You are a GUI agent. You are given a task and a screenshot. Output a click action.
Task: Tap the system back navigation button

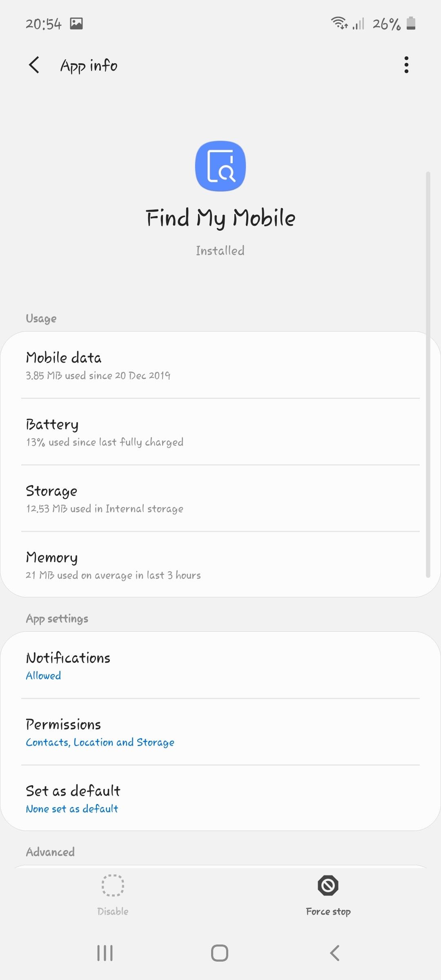335,953
